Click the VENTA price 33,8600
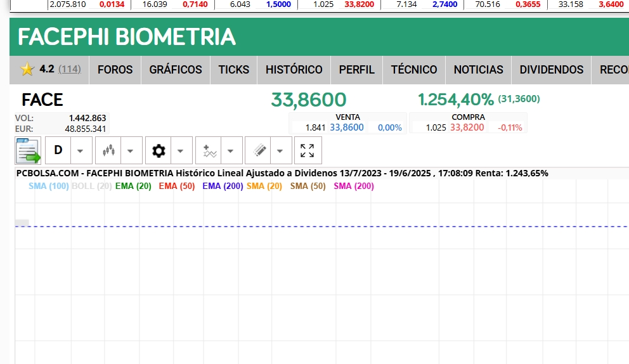 pos(347,127)
